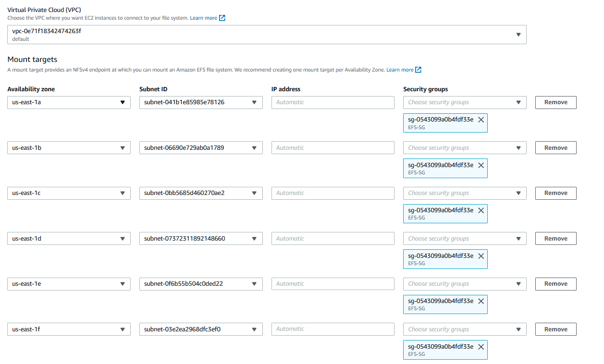Click the X on us-east-1b security group tag
This screenshot has width=604, height=364.
tap(481, 165)
